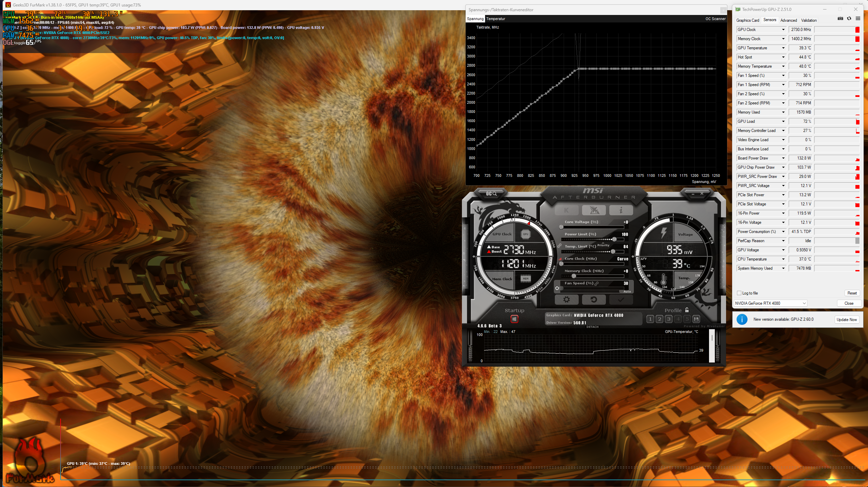868x487 pixels.
Task: Unlink Fan Speed with the chain icon
Action: (x=597, y=283)
